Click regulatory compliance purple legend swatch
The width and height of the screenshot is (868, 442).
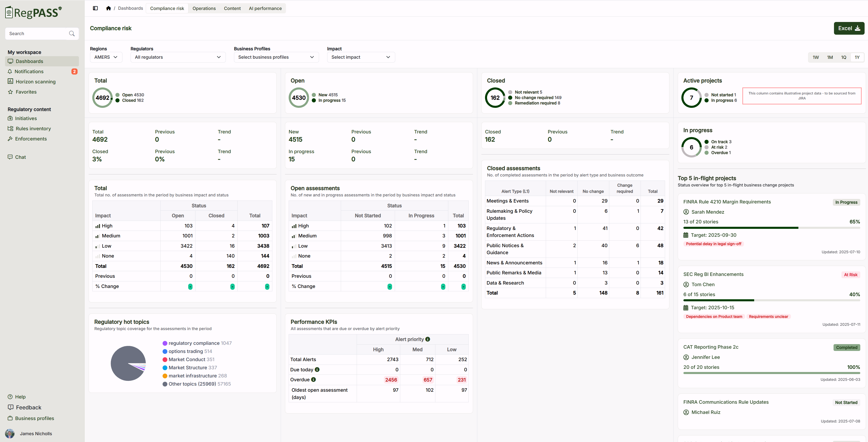[x=165, y=343]
